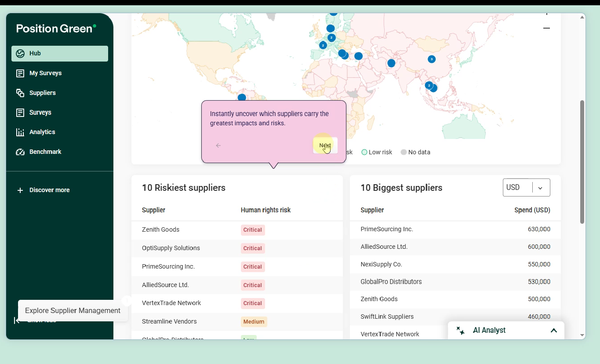Click the Medium badge for Streamline Vendors

coord(254,322)
